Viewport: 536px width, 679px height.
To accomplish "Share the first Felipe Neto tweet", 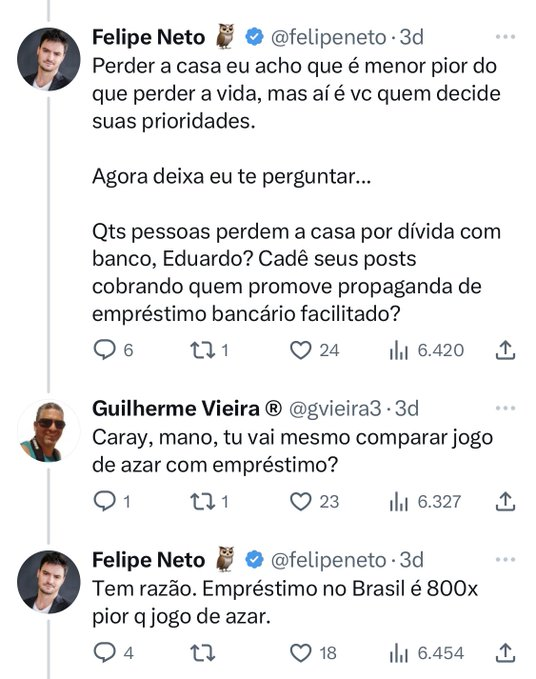I will coord(505,350).
